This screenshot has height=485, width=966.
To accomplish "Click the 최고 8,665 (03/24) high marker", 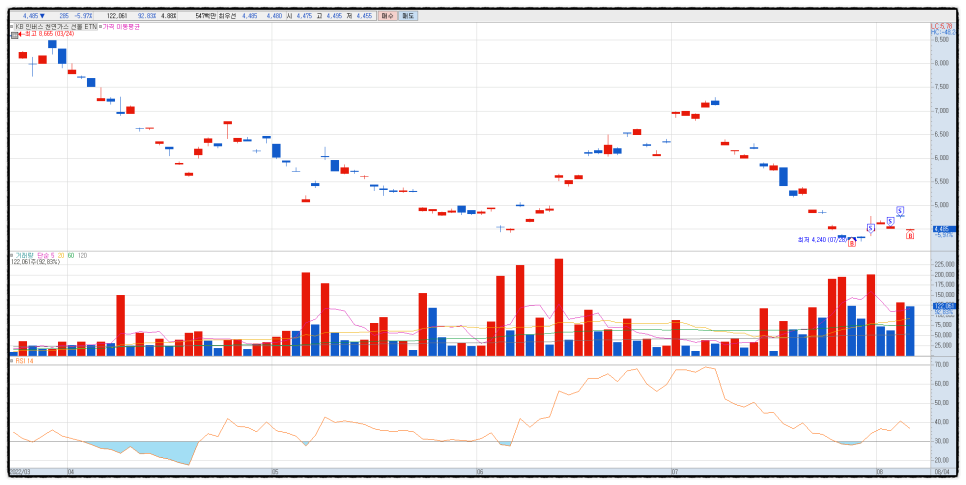I will 48,33.
